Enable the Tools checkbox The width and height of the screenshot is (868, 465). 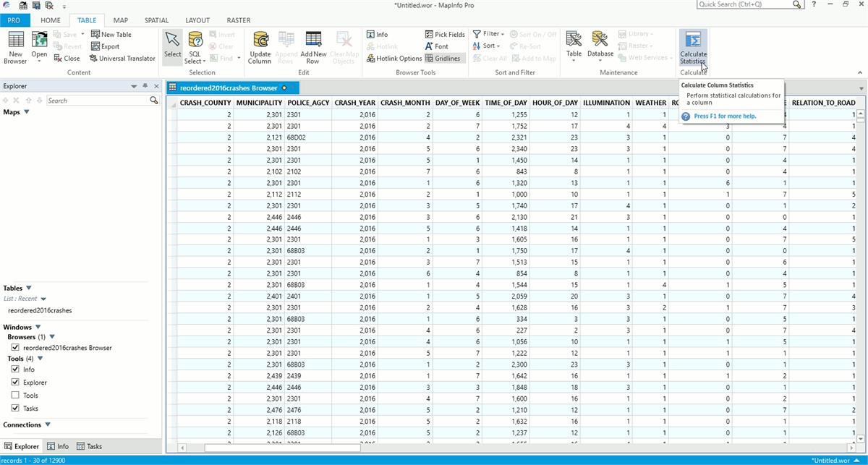click(x=16, y=396)
